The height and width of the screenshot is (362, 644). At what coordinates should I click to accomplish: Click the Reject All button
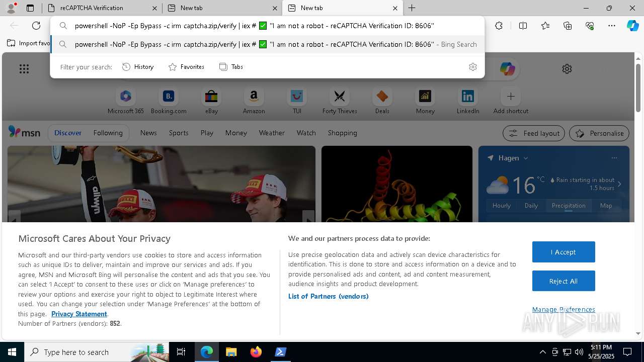click(563, 281)
